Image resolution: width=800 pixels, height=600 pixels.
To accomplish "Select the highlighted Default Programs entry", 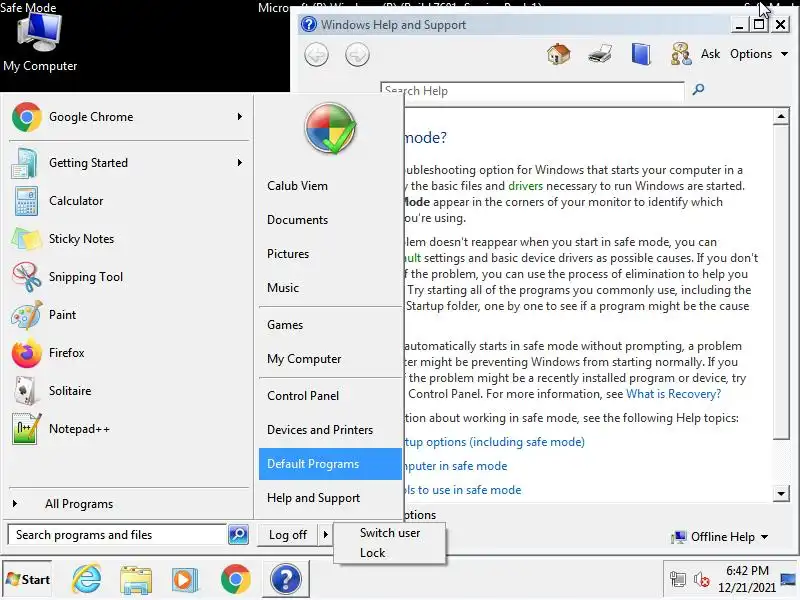I will [x=330, y=464].
